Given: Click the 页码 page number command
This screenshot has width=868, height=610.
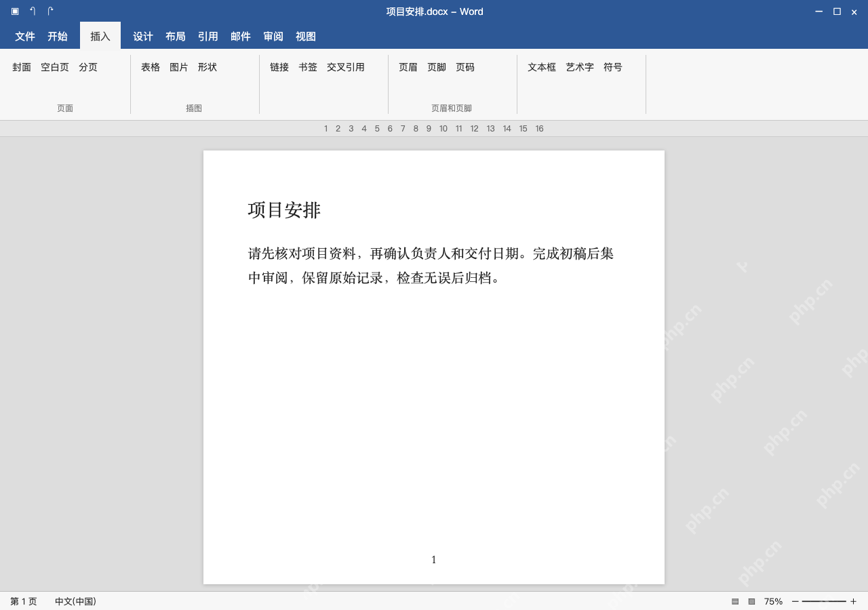Looking at the screenshot, I should click(465, 67).
